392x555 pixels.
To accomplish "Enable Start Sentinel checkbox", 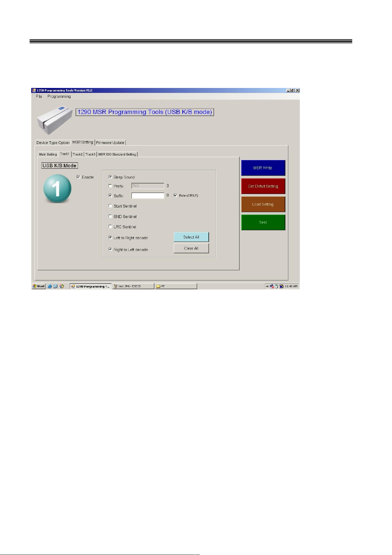I will (110, 206).
